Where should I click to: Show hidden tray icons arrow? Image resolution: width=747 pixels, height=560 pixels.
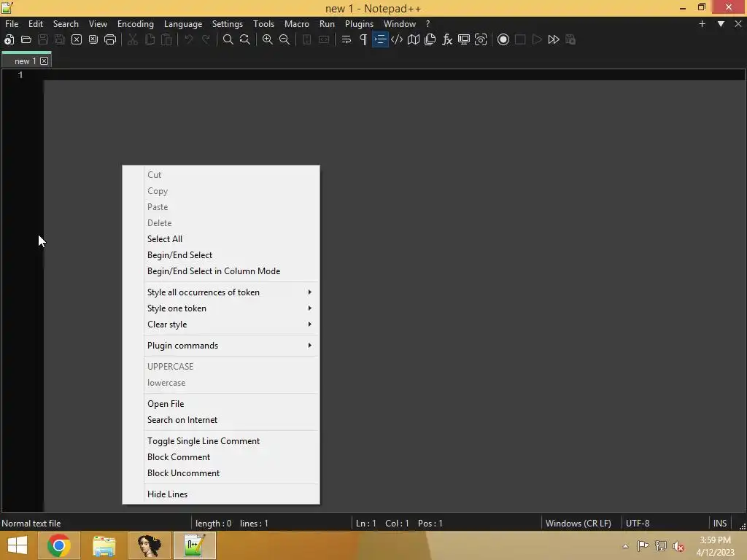[x=625, y=546]
